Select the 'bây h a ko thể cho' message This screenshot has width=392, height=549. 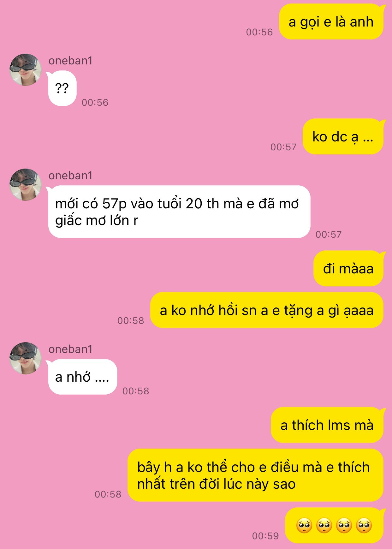pos(255,475)
